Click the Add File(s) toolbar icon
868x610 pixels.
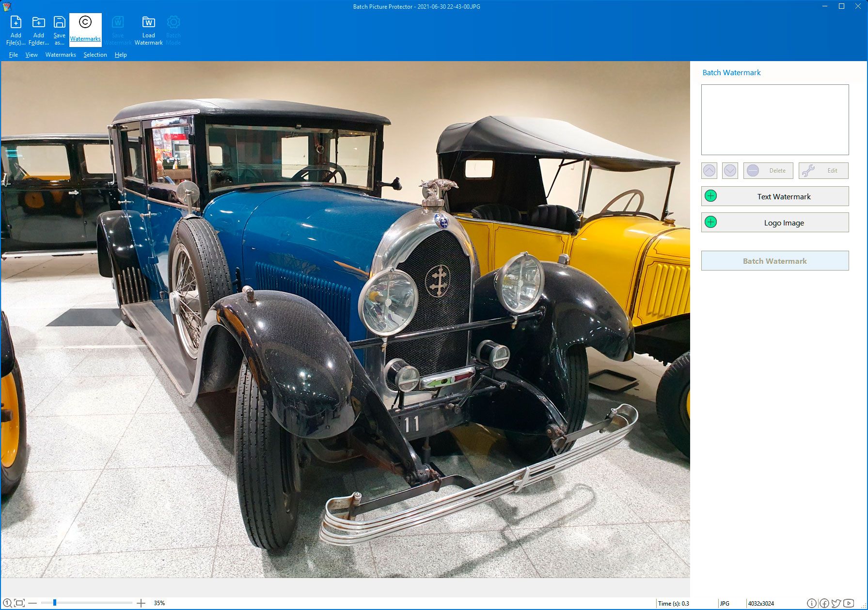click(x=16, y=30)
